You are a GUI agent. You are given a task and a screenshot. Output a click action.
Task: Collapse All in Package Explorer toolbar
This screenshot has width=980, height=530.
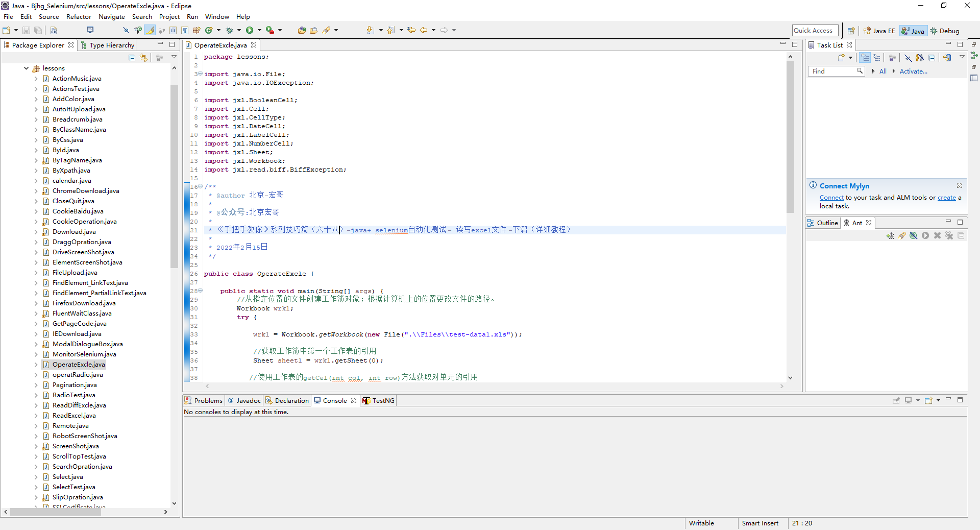click(132, 58)
